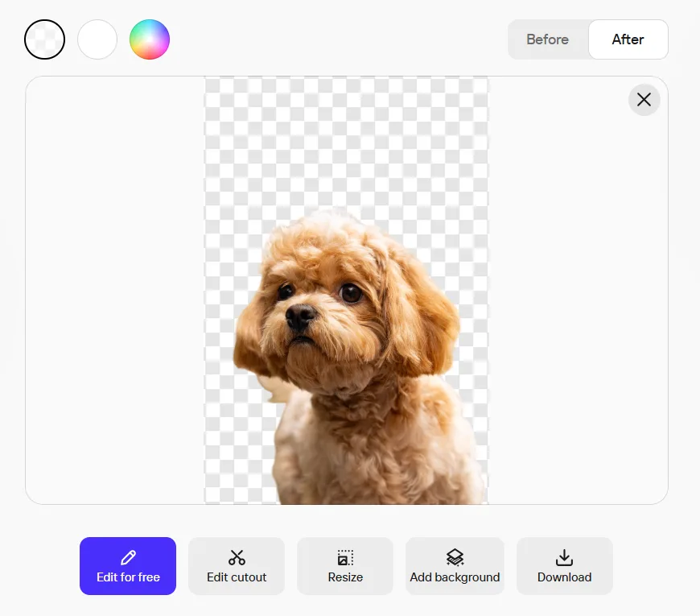
Task: Switch to the After view
Action: 628,39
